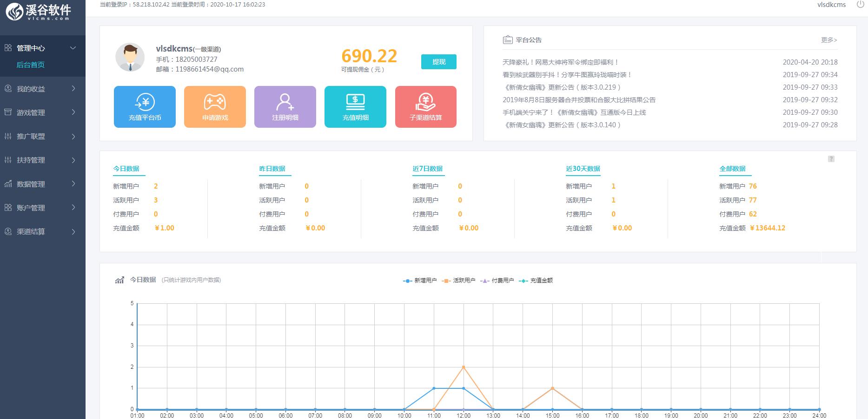
Task: Open the 申请游戏 gamepad tile
Action: coord(215,102)
